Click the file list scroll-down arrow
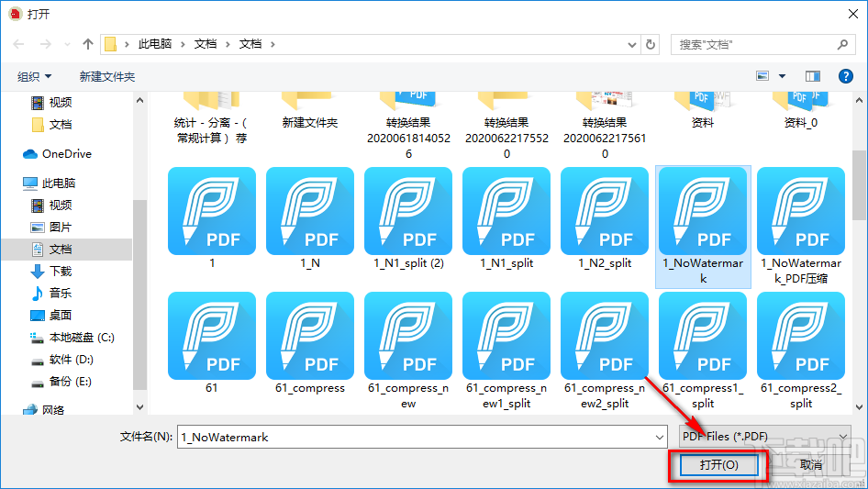Viewport: 868px width, 489px height. click(x=859, y=407)
